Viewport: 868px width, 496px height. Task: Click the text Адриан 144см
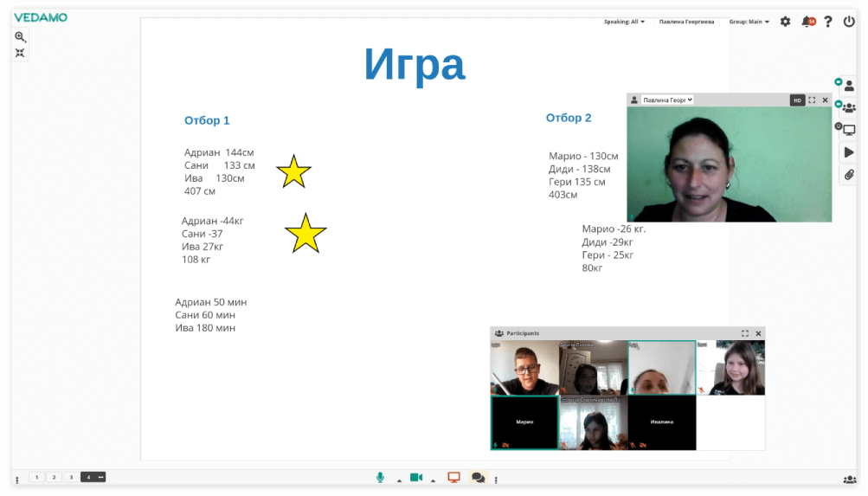pos(219,152)
